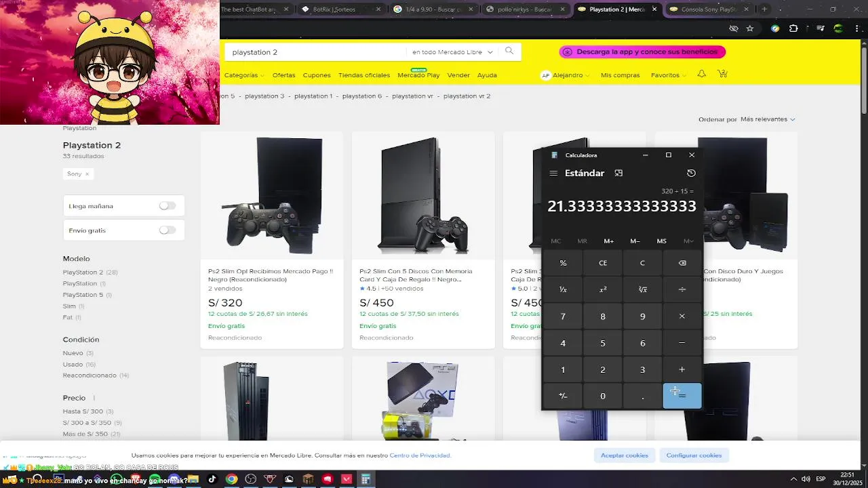
Task: Switch to the 'BotRix | Sorteos' tab
Action: pyautogui.click(x=341, y=9)
